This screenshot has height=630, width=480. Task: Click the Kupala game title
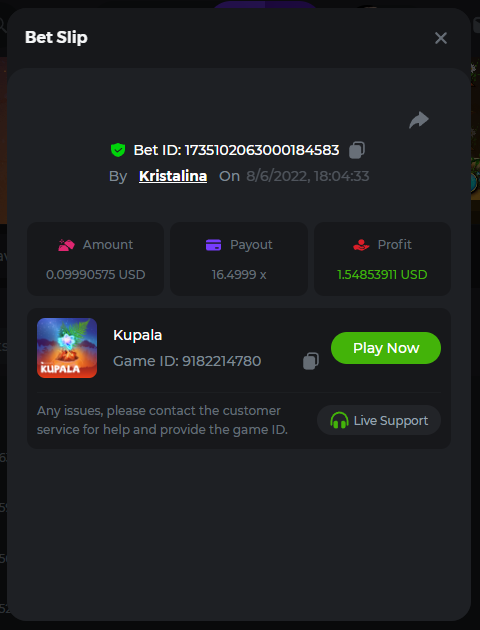(137, 335)
